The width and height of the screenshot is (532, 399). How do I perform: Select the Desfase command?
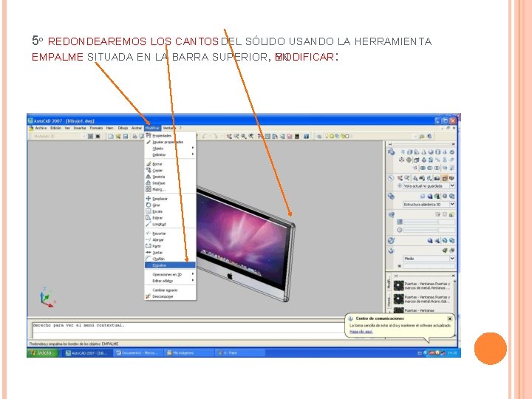[x=170, y=183]
